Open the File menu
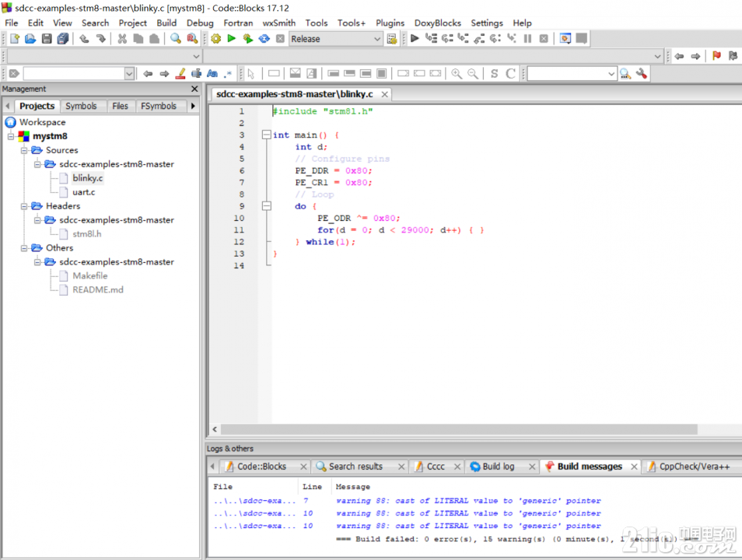The image size is (742, 560). [x=12, y=23]
